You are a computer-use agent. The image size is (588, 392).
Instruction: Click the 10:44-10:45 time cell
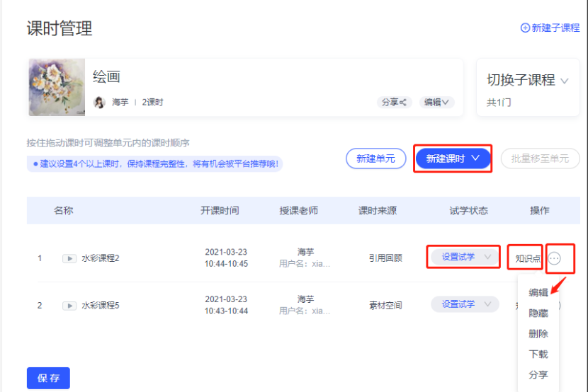[x=226, y=264]
